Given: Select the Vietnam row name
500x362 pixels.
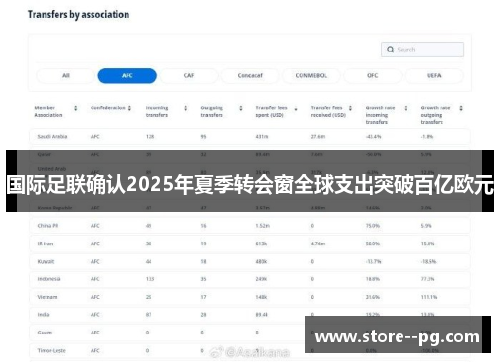Looking at the screenshot, I should click(47, 297).
